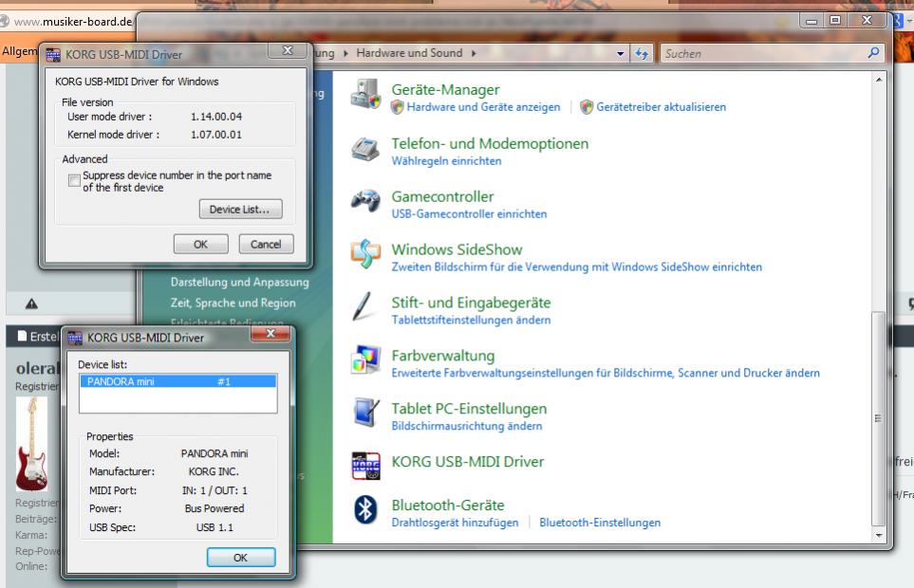
Task: Click Bildschirmausrichtung ändern link
Action: pos(466,426)
